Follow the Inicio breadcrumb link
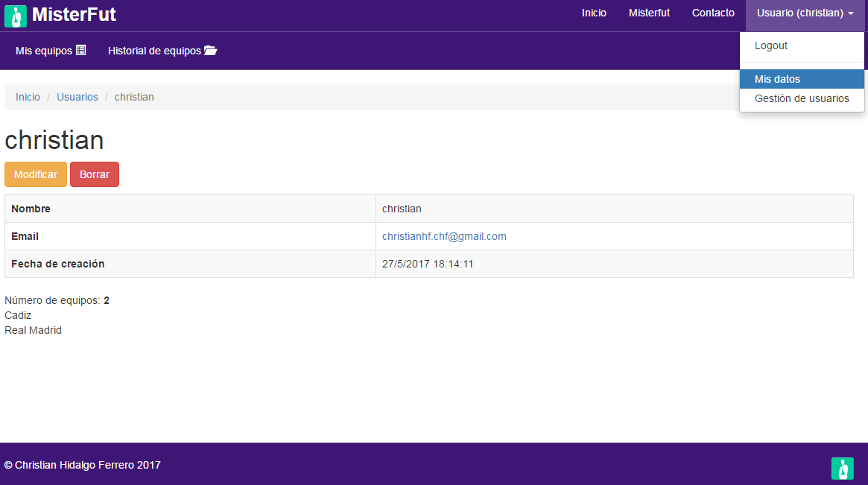 click(28, 97)
